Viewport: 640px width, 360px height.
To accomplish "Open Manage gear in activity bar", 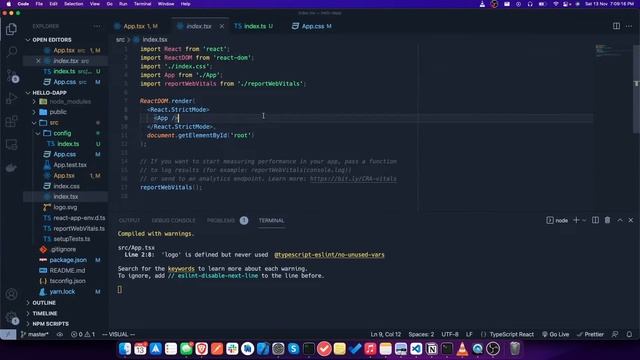I will [x=11, y=317].
